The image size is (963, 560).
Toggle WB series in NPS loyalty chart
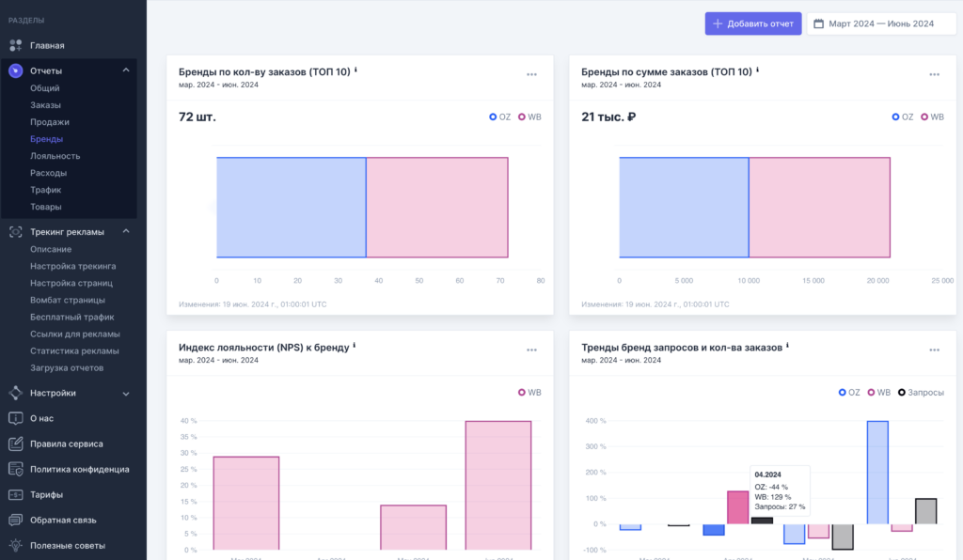[x=529, y=393]
